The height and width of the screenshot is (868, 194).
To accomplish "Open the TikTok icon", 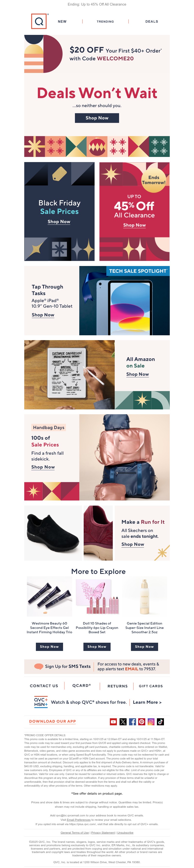I will [x=161, y=721].
